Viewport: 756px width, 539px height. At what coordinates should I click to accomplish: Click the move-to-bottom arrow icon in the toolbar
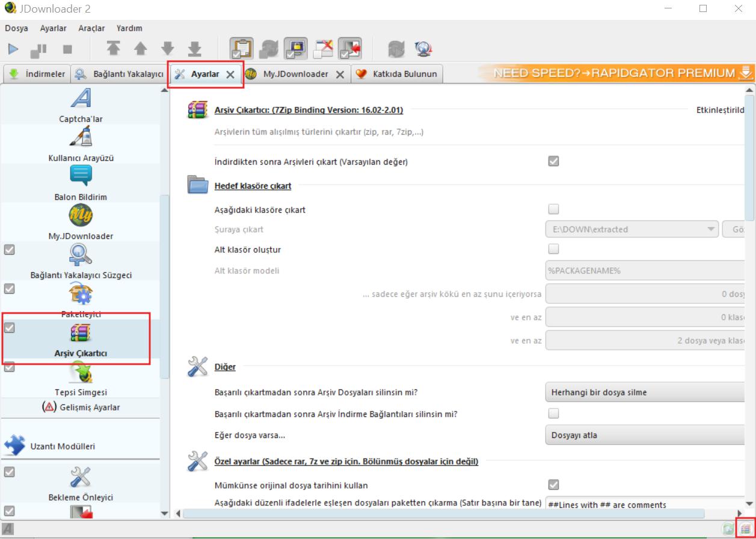194,49
